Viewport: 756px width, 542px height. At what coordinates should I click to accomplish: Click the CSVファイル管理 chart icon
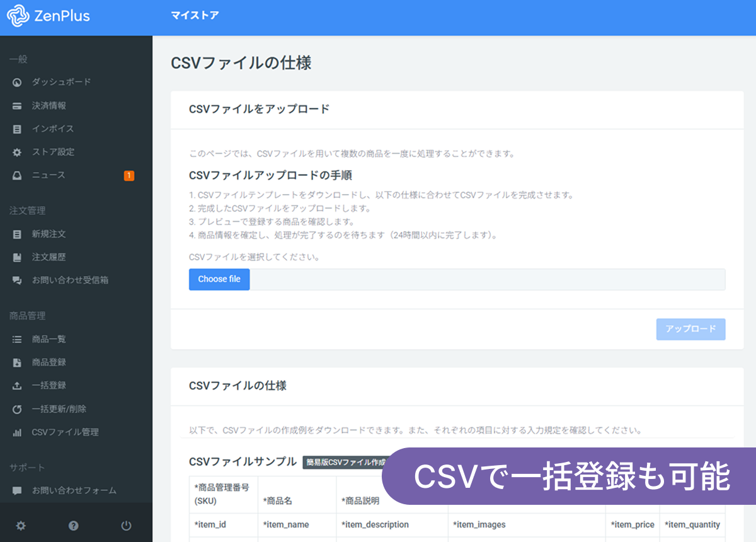(x=17, y=433)
